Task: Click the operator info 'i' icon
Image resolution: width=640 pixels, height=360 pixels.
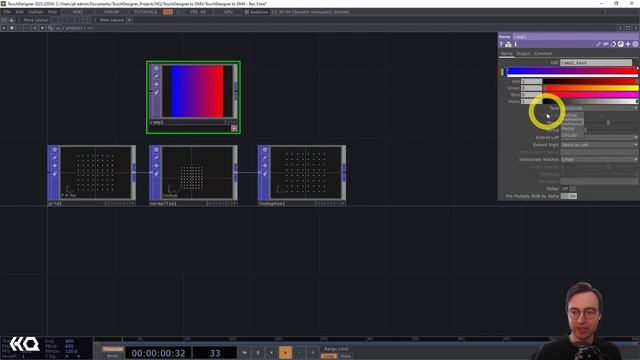Action: 516,44
